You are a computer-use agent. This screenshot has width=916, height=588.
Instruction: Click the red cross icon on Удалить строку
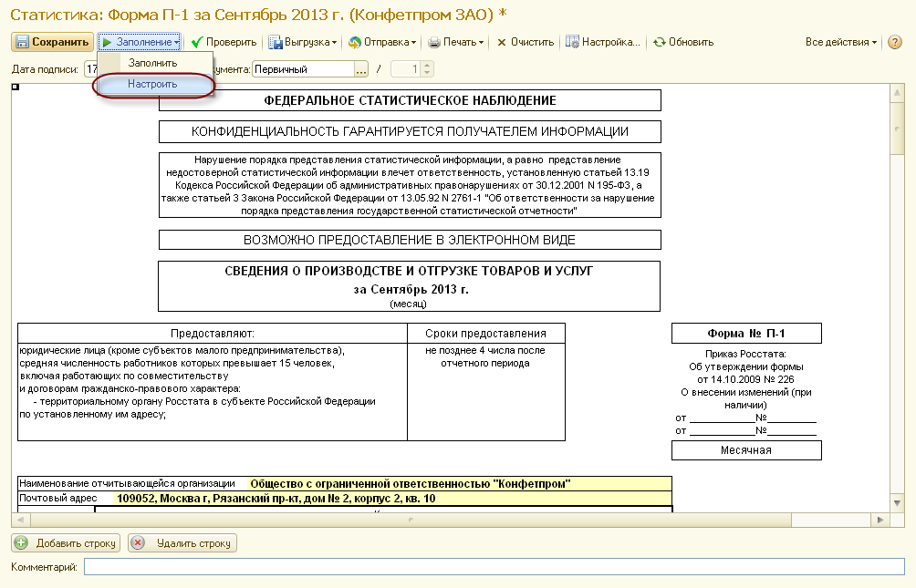coord(138,543)
